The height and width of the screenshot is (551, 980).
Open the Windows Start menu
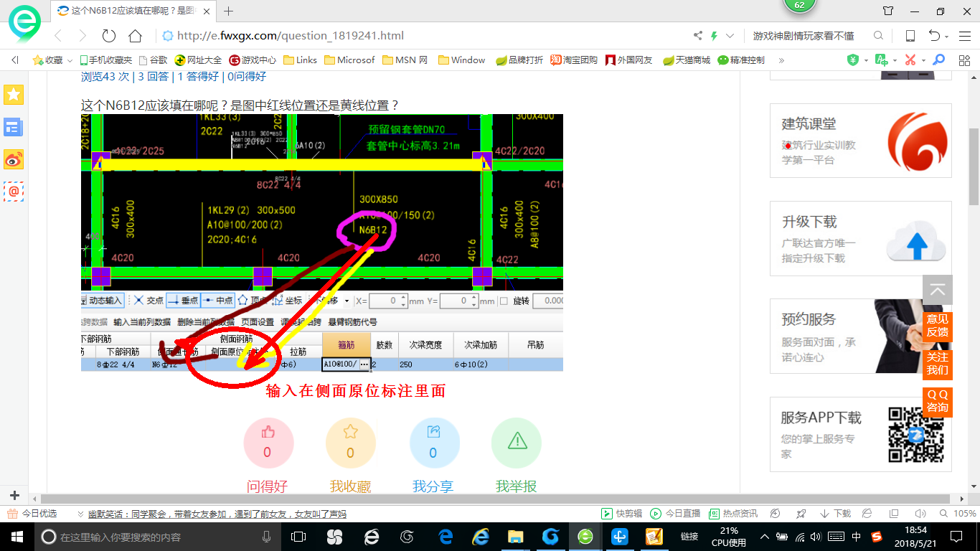point(17,537)
